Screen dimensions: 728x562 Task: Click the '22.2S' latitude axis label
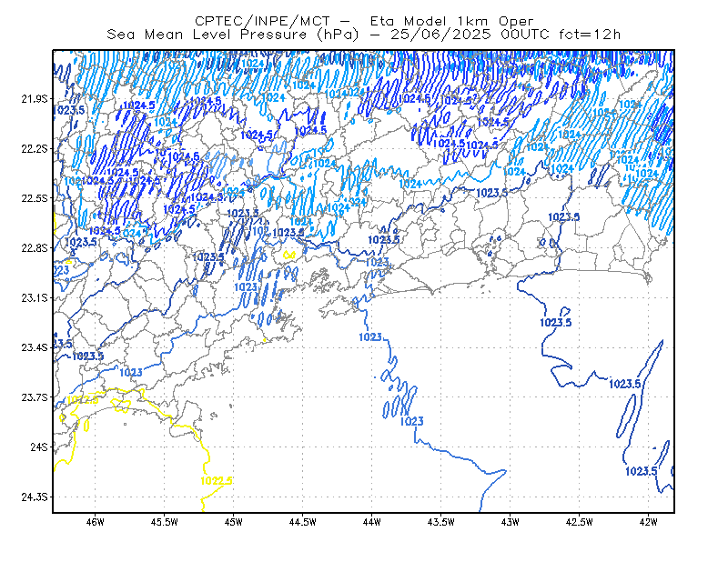pos(35,148)
